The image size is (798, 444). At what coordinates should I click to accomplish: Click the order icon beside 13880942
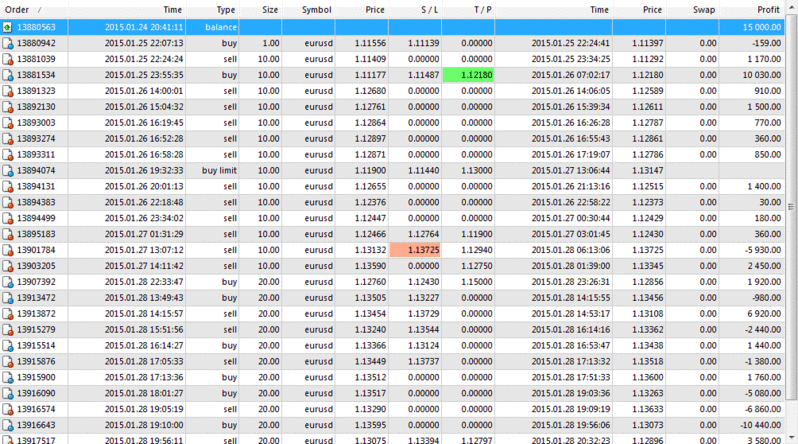[x=8, y=43]
